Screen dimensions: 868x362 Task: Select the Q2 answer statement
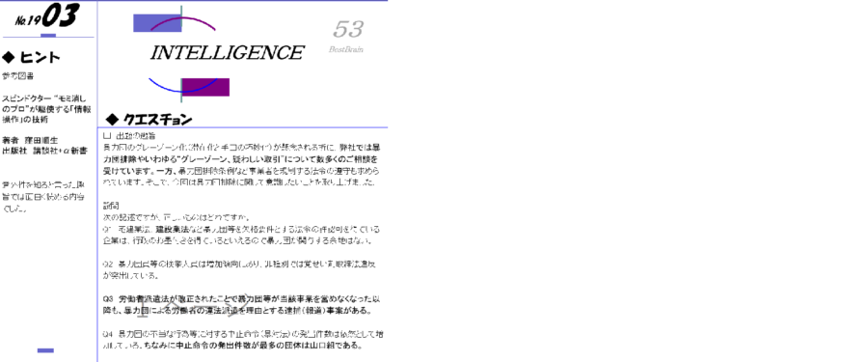pos(240,269)
